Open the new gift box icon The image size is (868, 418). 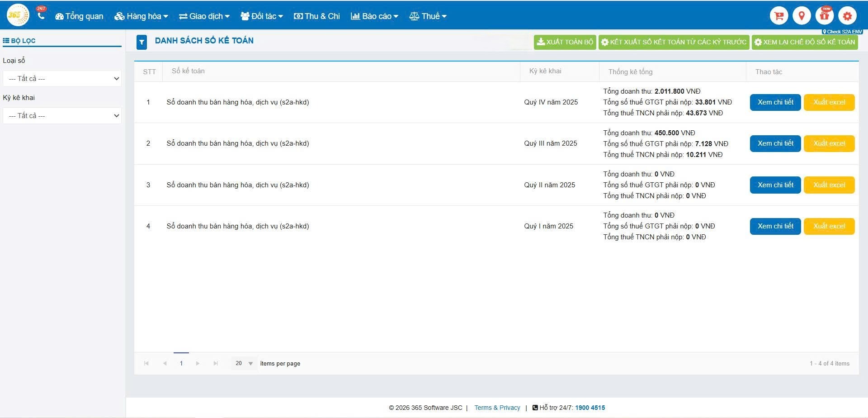coord(825,16)
